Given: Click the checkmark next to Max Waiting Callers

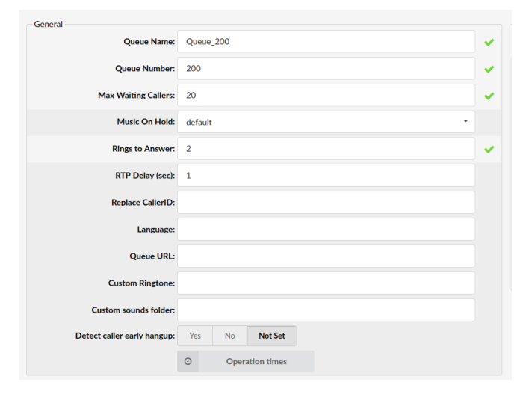Looking at the screenshot, I should pyautogui.click(x=489, y=96).
